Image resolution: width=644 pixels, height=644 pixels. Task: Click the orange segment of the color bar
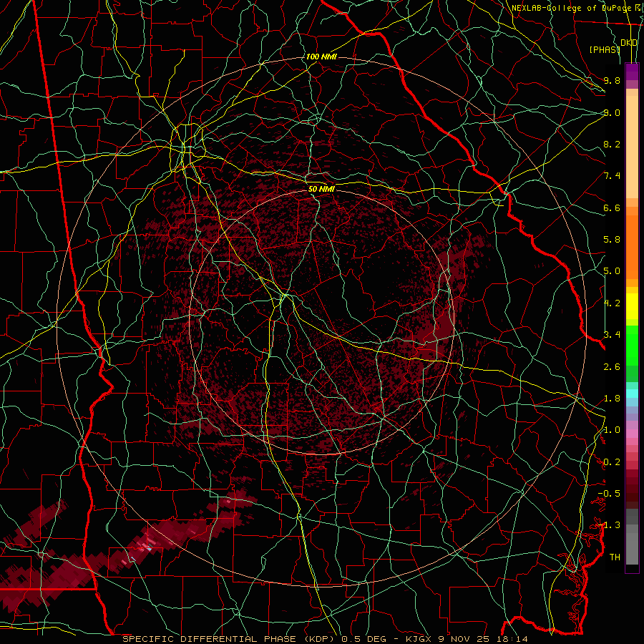(632, 247)
